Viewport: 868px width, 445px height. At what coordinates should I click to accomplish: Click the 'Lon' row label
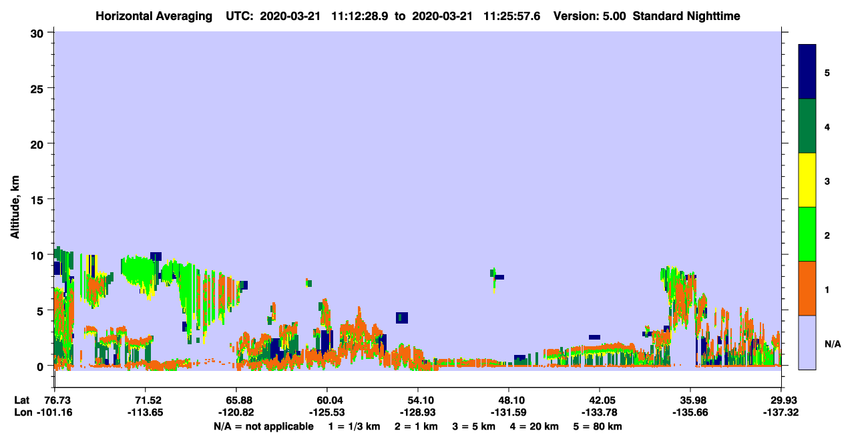(22, 412)
